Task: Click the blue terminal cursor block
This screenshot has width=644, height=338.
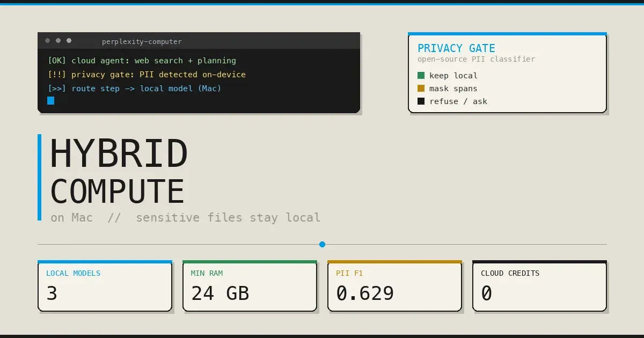Action: 51,100
